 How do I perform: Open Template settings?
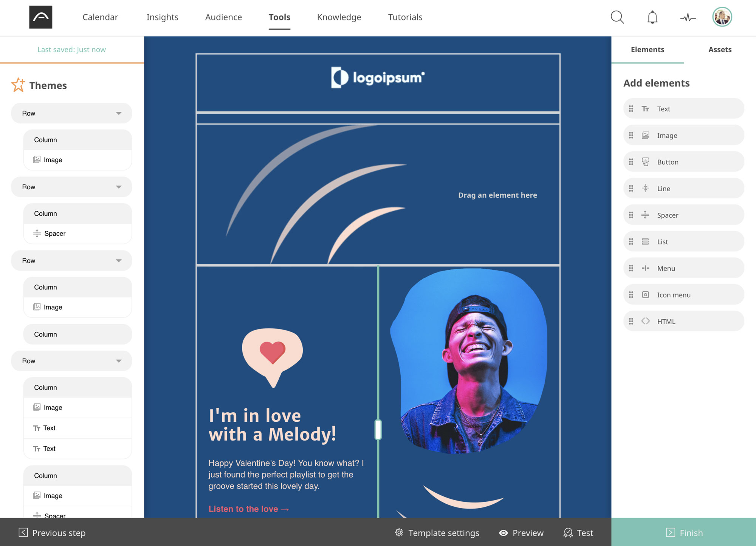click(x=437, y=532)
